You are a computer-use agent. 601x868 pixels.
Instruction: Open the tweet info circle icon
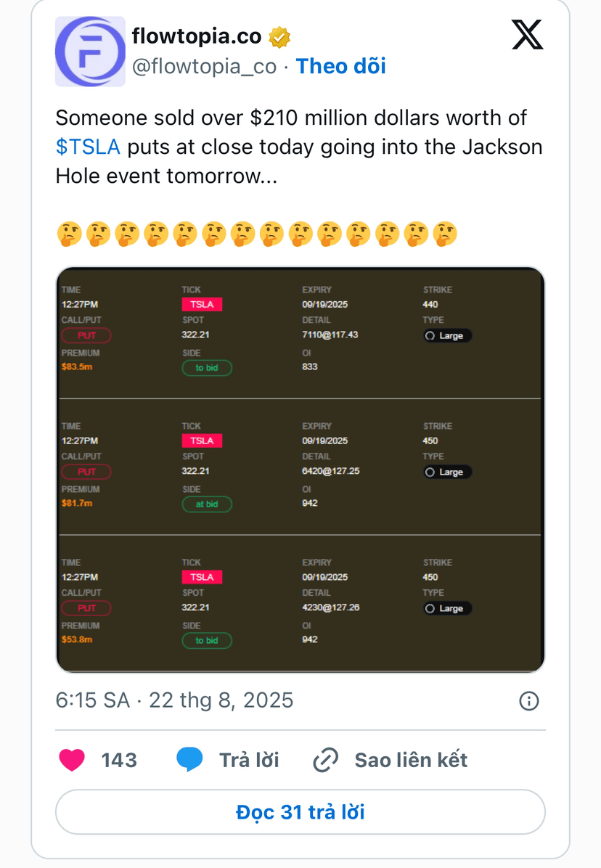(529, 701)
